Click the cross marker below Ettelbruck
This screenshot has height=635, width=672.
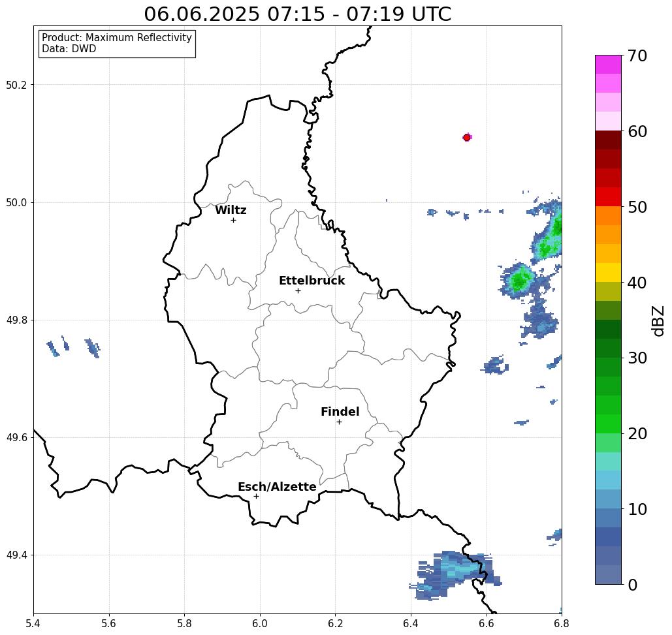[298, 290]
